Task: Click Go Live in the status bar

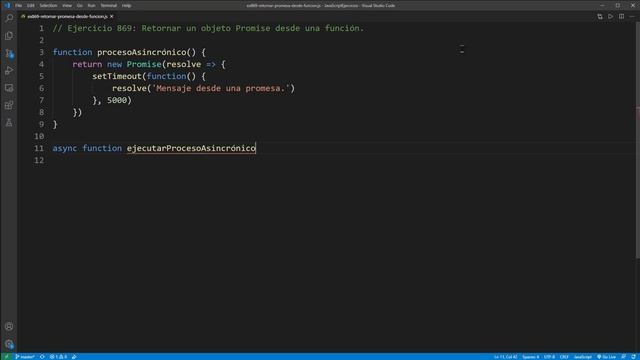Action: [x=607, y=357]
